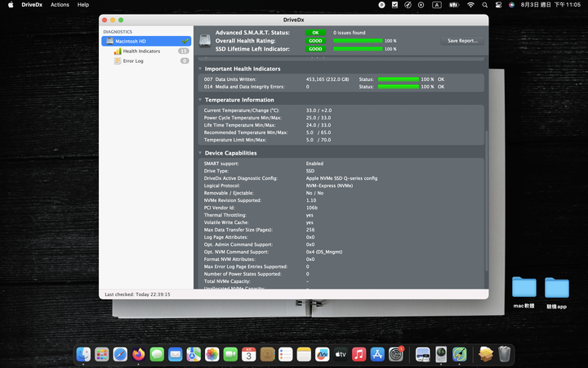The height and width of the screenshot is (368, 588).
Task: Open Preview from the Dock
Action: (423, 354)
